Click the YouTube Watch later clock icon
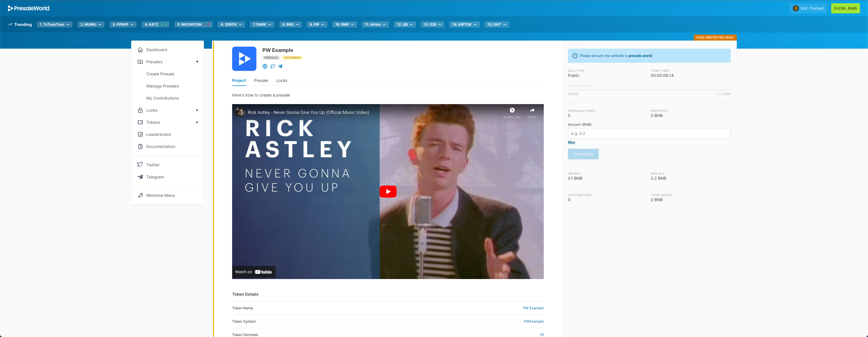This screenshot has width=868, height=337. 512,110
